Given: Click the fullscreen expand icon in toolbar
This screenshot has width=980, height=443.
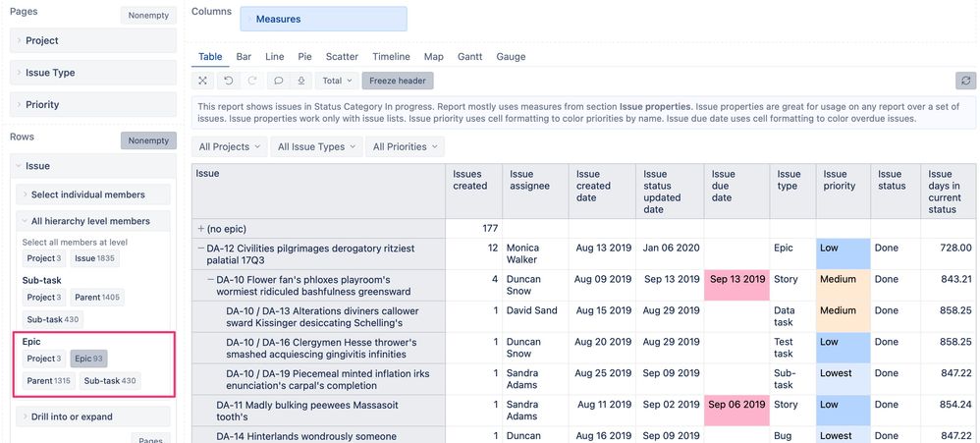Looking at the screenshot, I should 202,81.
